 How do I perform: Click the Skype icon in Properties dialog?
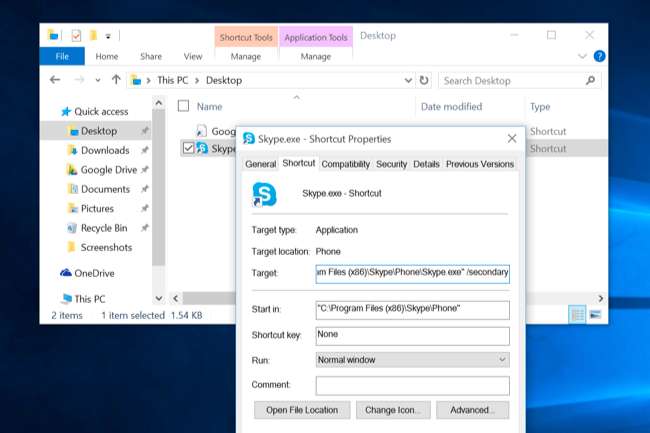[264, 193]
